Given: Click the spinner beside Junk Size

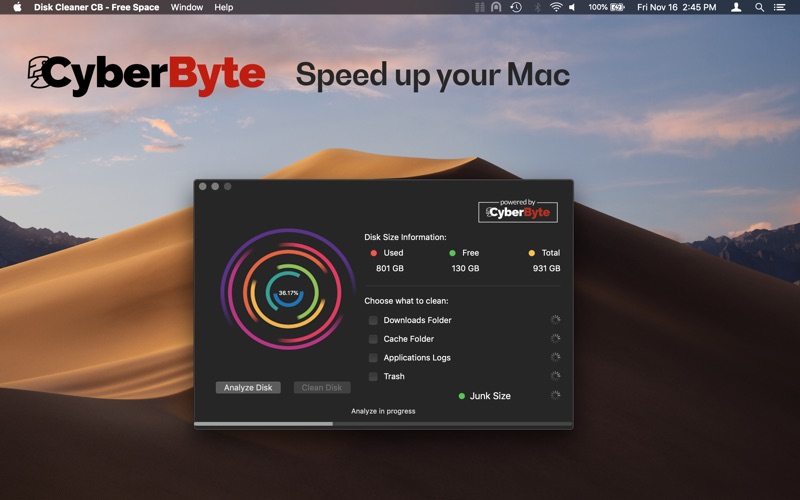Looking at the screenshot, I should (x=556, y=395).
